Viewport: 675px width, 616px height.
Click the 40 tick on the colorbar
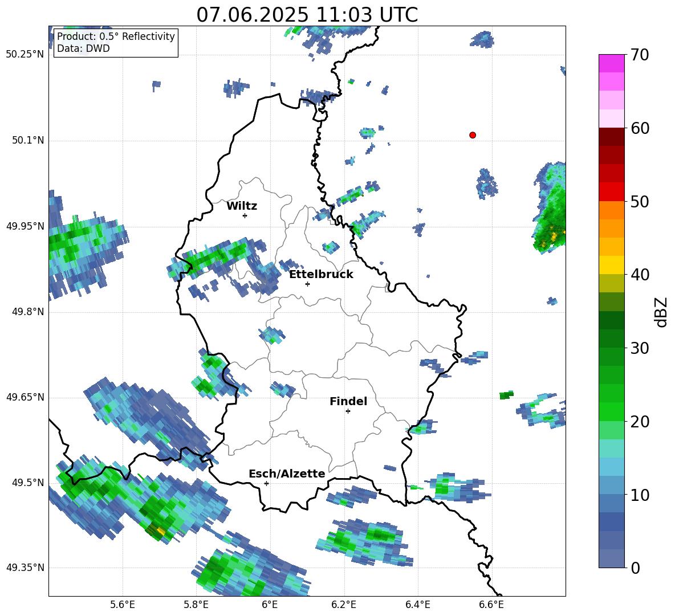tap(640, 275)
